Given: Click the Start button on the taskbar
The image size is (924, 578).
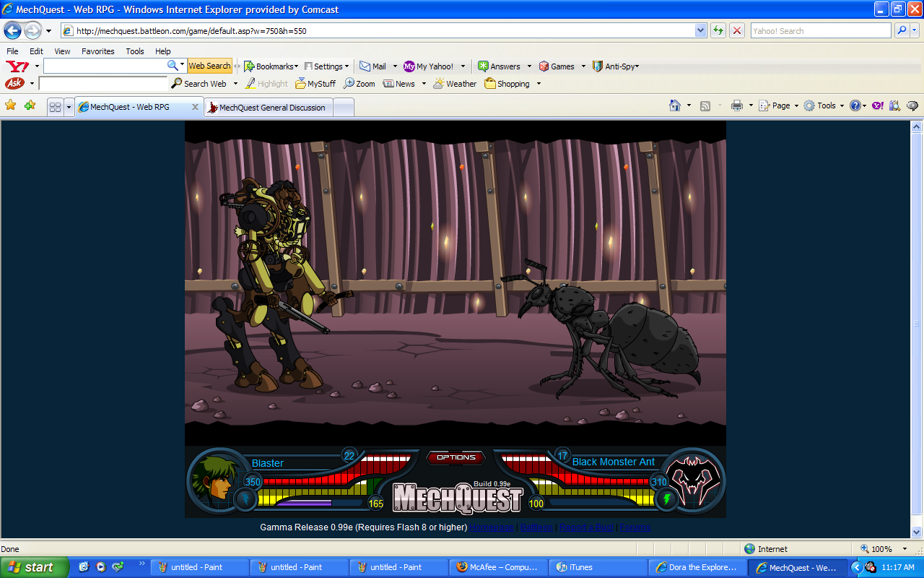Looking at the screenshot, I should coord(35,567).
